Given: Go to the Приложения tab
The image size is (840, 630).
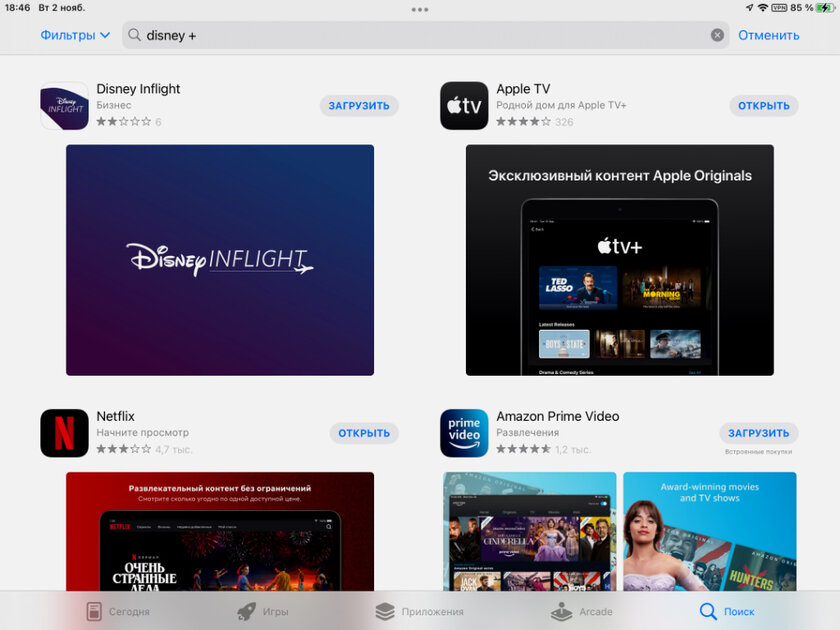Looking at the screenshot, I should [419, 611].
